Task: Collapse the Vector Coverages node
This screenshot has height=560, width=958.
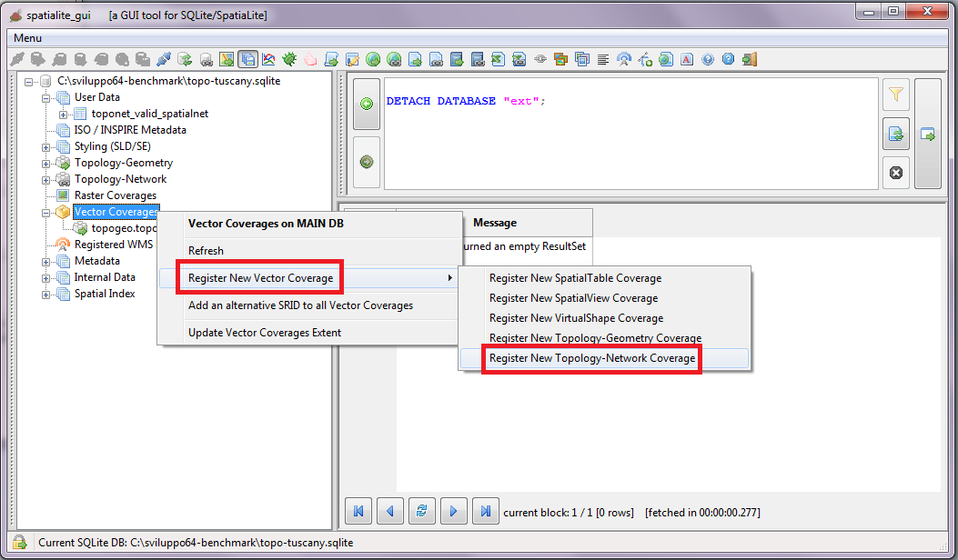Action: point(45,213)
